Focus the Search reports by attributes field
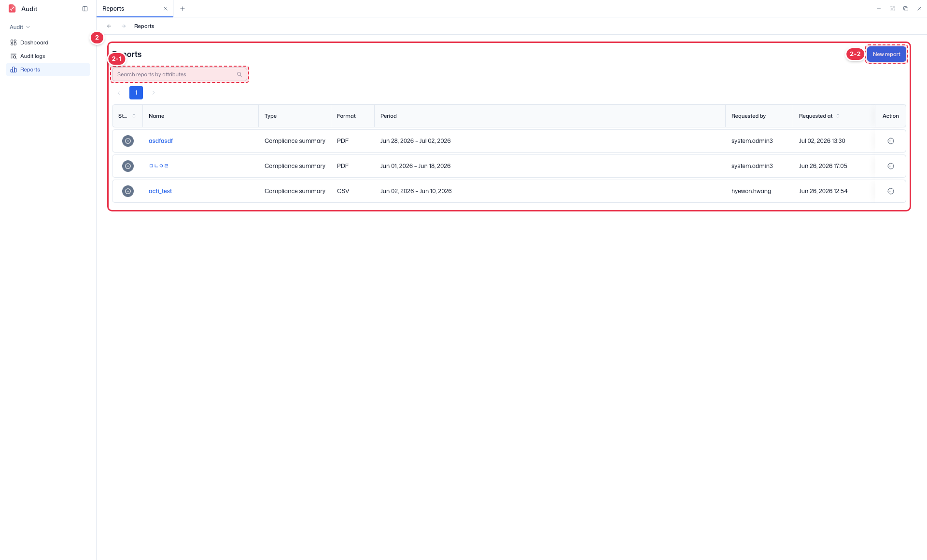 pos(180,74)
